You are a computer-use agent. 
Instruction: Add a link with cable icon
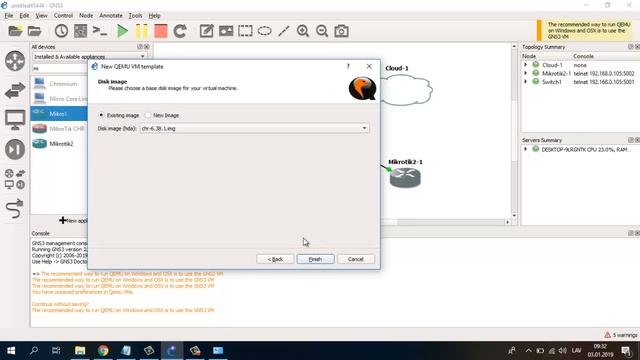[15, 209]
